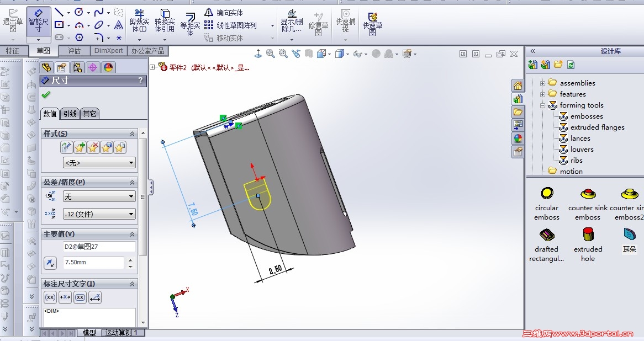Open the style <无> dropdown

pos(99,163)
